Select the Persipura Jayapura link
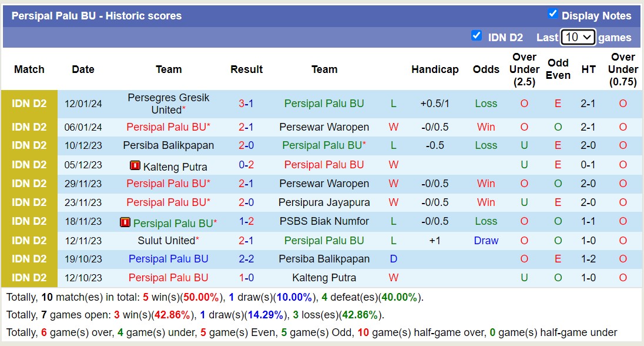The image size is (644, 346). [x=324, y=202]
